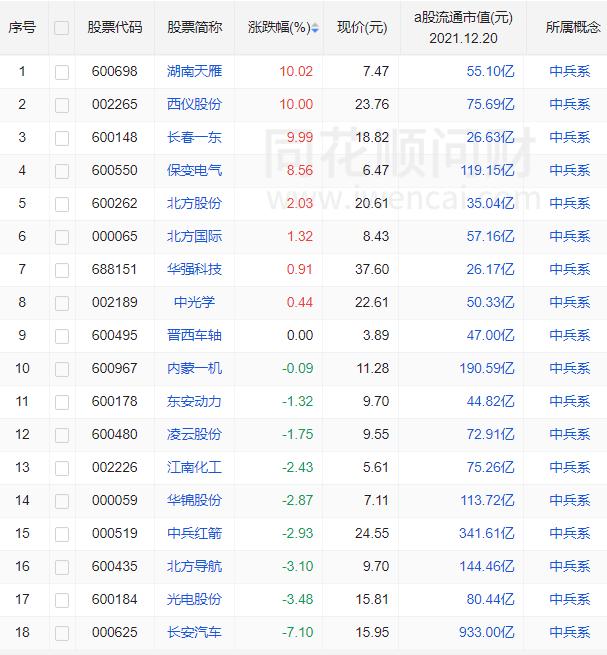Select stock code 688151
The image size is (607, 655).
coord(115,269)
